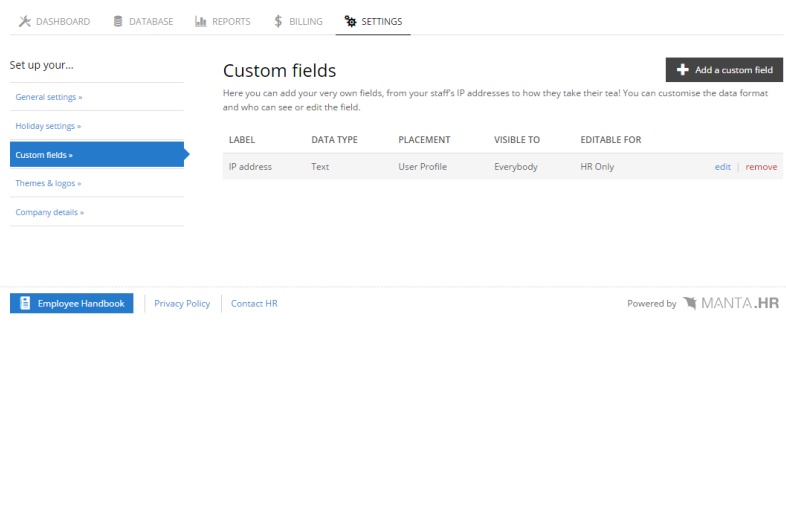This screenshot has width=786, height=523.
Task: Click the dollar sign Billing icon
Action: 278,21
